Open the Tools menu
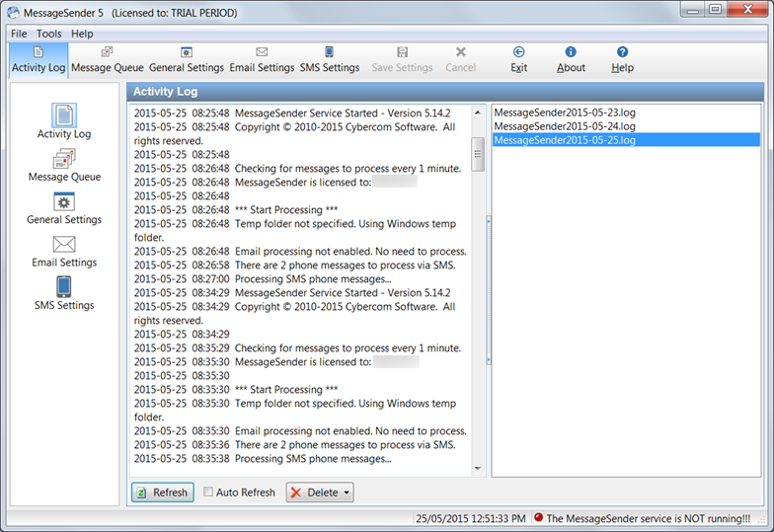 point(49,34)
